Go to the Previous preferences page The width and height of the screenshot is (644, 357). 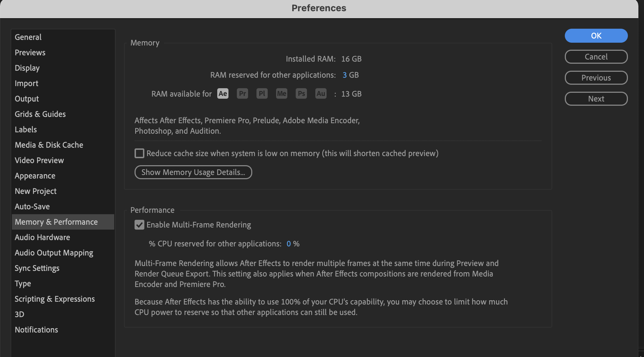tap(596, 77)
